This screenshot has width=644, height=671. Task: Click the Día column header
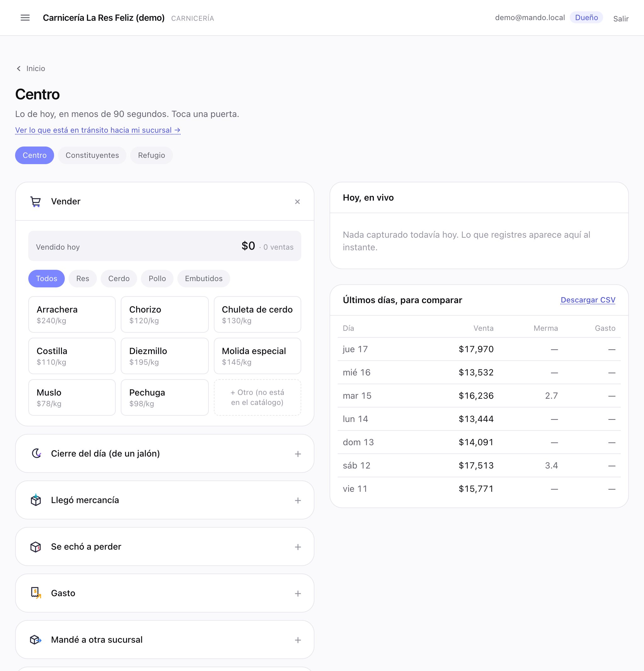point(348,328)
